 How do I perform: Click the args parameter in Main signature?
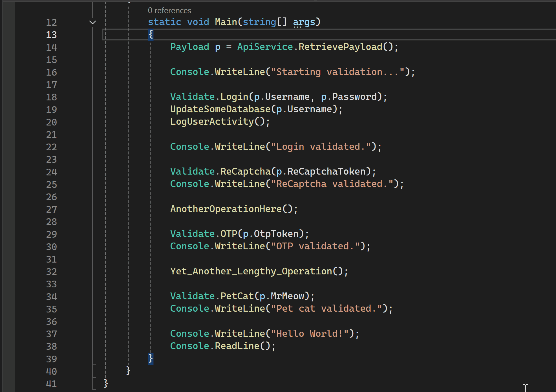click(304, 22)
